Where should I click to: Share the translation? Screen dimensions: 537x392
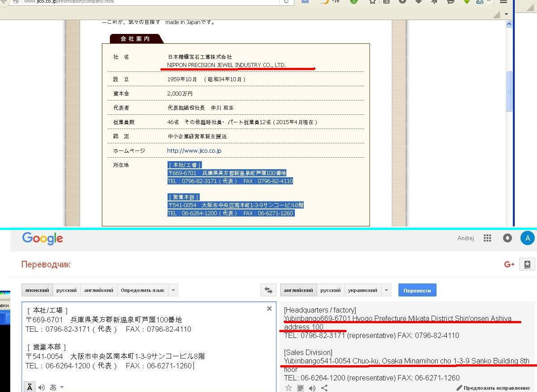tap(324, 388)
